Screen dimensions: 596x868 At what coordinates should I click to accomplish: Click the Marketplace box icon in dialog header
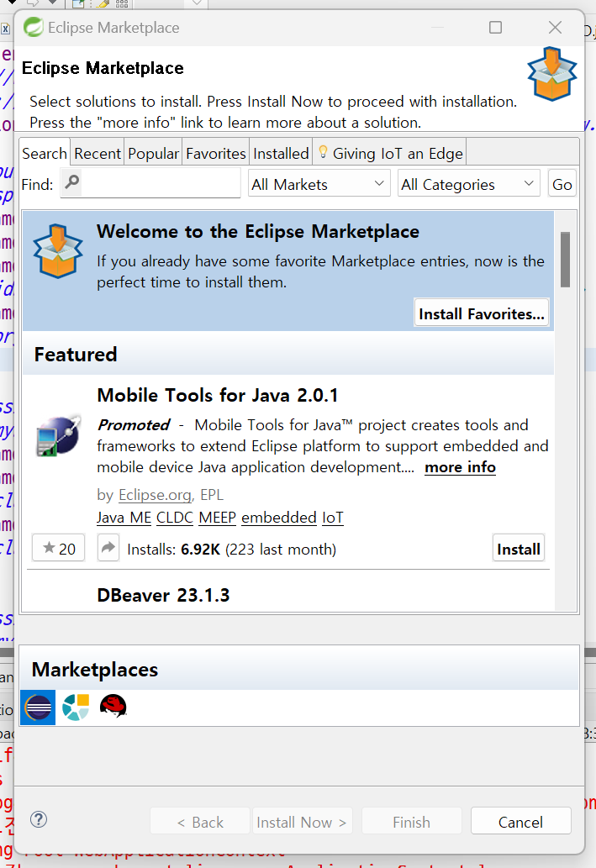point(551,74)
